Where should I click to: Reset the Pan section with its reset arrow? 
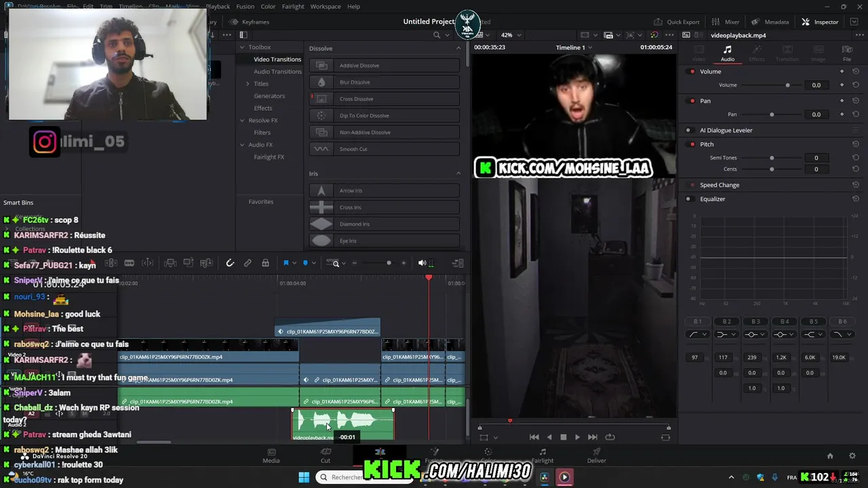point(856,101)
